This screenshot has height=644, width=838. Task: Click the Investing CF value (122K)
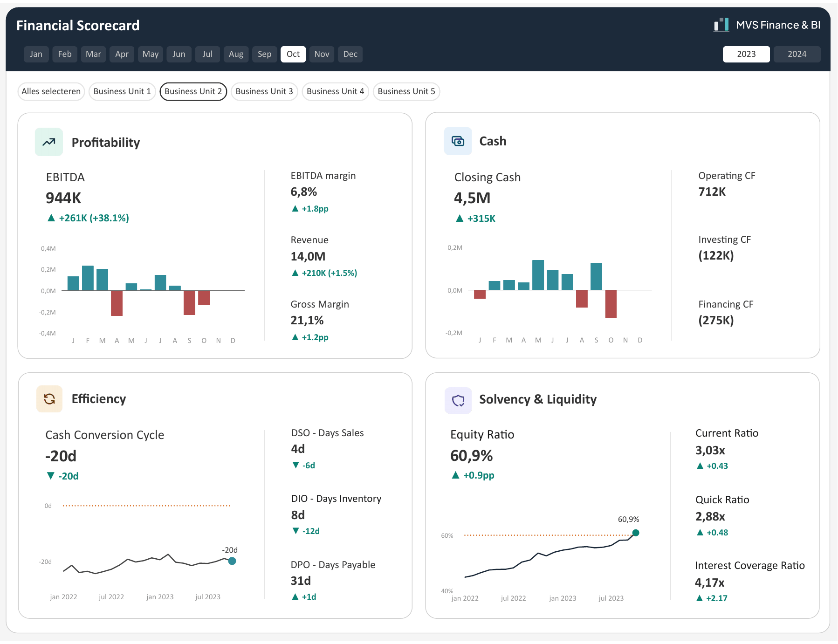click(716, 256)
